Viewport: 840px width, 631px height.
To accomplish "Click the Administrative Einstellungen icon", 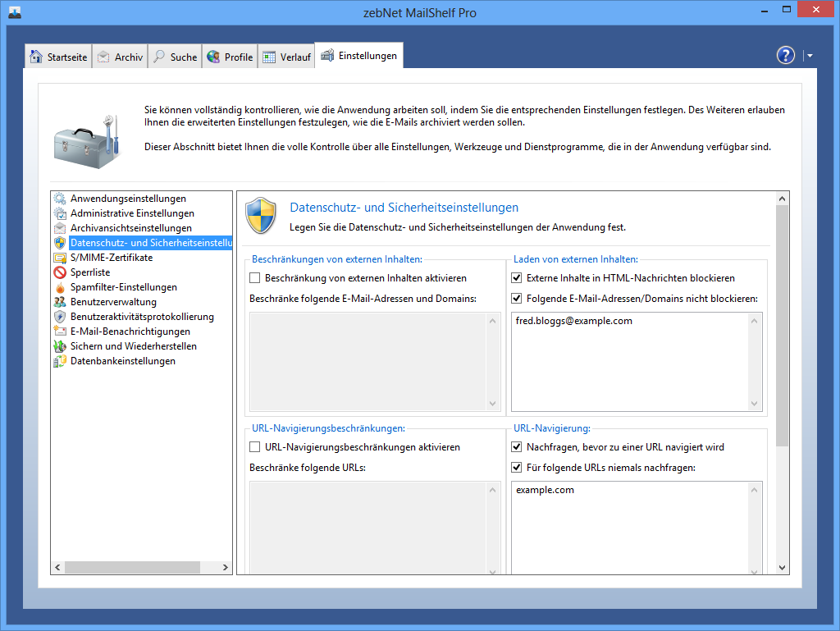I will [60, 213].
